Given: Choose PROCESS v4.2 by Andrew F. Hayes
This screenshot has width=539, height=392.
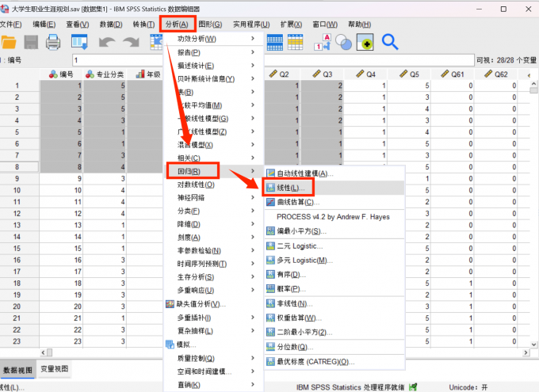Looking at the screenshot, I should pos(333,217).
